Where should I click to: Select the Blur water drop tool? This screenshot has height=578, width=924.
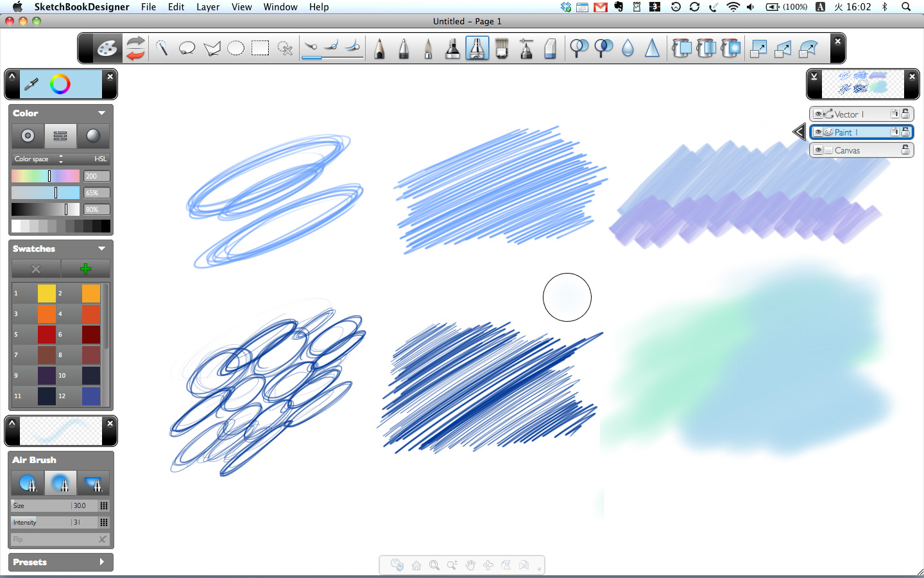tap(628, 49)
